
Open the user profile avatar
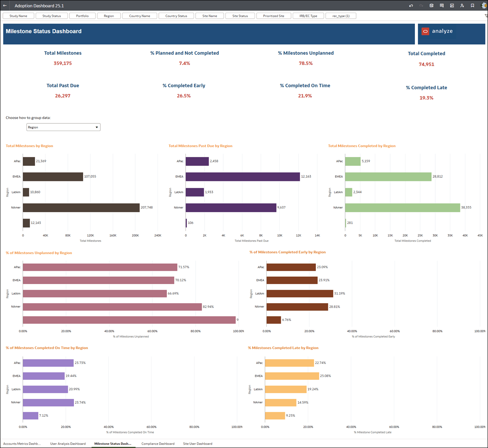(484, 6)
